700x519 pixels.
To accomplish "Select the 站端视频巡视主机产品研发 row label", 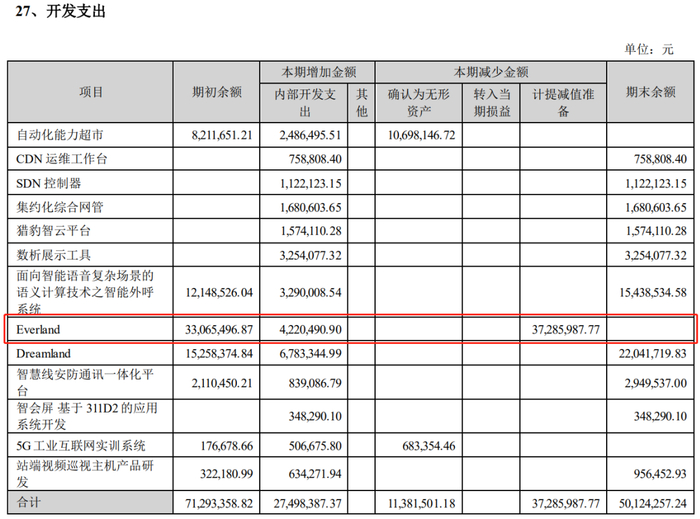I will [x=85, y=473].
